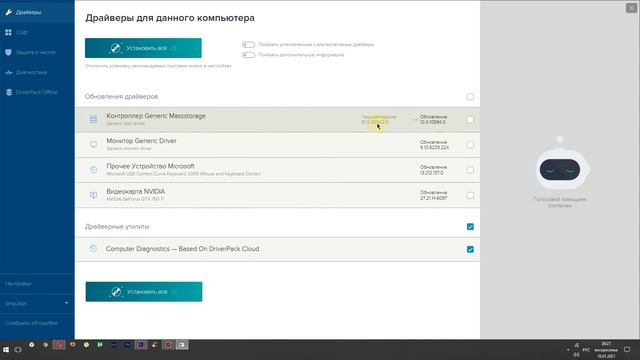
Task: Expand the language dropdown in the sidebar
Action: [37, 303]
